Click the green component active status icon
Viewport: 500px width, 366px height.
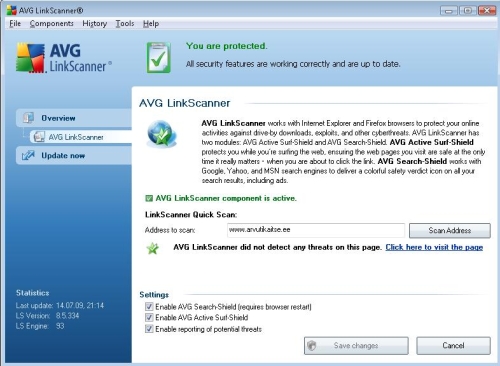pyautogui.click(x=149, y=199)
